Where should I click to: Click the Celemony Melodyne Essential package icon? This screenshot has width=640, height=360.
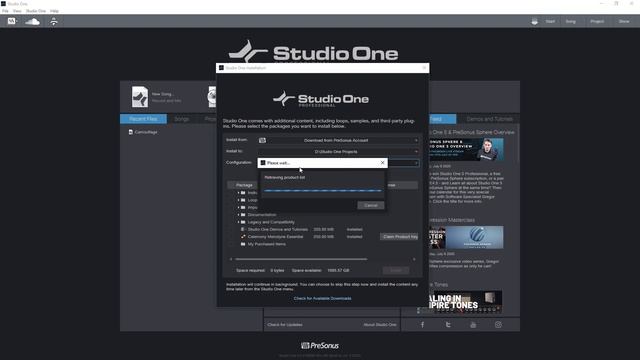coord(243,237)
